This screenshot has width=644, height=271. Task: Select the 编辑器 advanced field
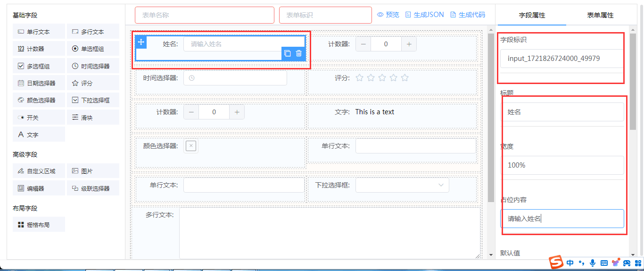39,188
